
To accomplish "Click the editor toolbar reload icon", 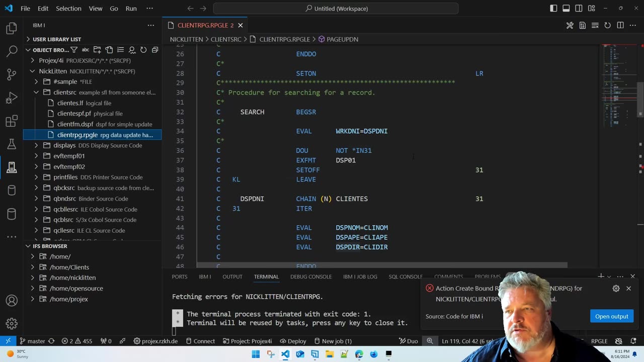I will pyautogui.click(x=607, y=25).
